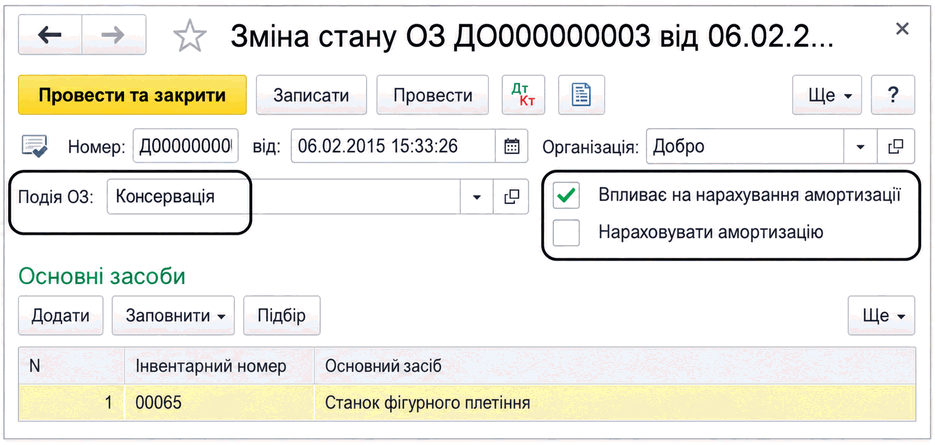The height and width of the screenshot is (445, 935).
Task: Open the Організація record via the open icon
Action: click(896, 146)
